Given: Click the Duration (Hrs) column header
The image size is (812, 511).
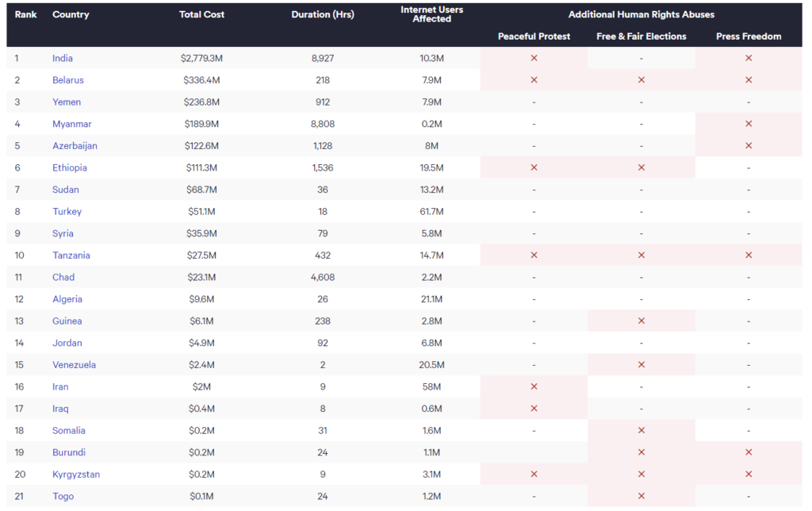Looking at the screenshot, I should click(x=322, y=14).
